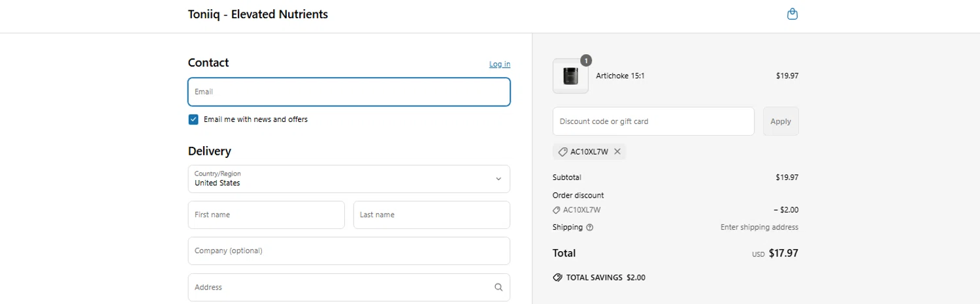Click the search magnifier in Address field
Viewport: 980px width, 304px height.
pyautogui.click(x=498, y=287)
